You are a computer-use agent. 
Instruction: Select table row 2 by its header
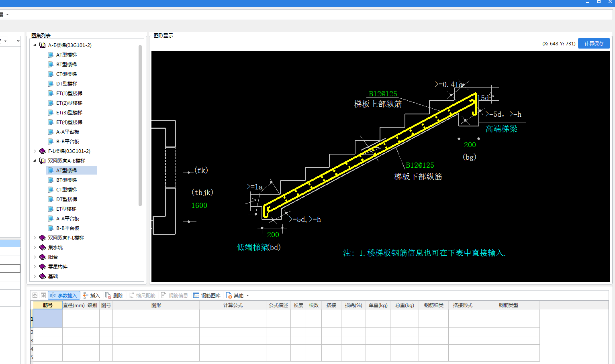click(32, 332)
